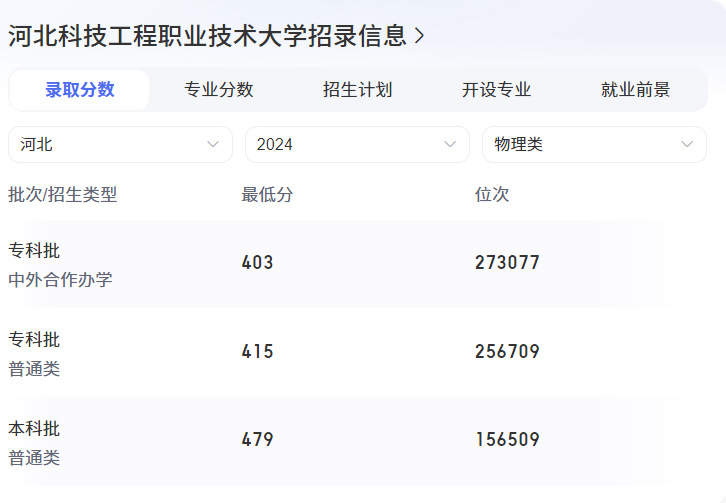
Task: Open the 2024 year dropdown
Action: click(x=357, y=145)
